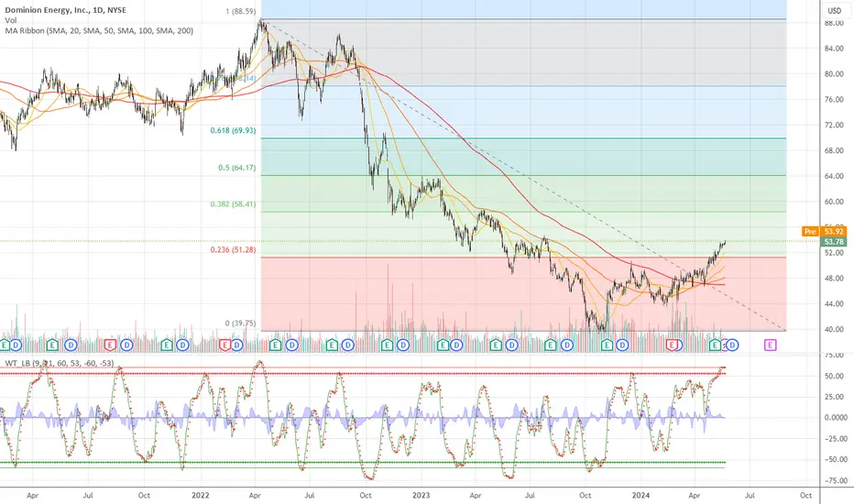Open the September 2022 dividend D marker
Viewport: 854px width, 504px height.
point(347,345)
